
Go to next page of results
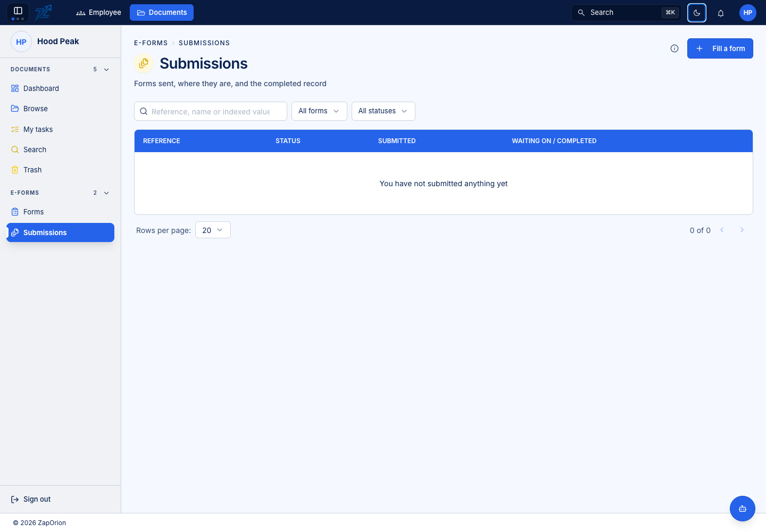click(x=742, y=230)
